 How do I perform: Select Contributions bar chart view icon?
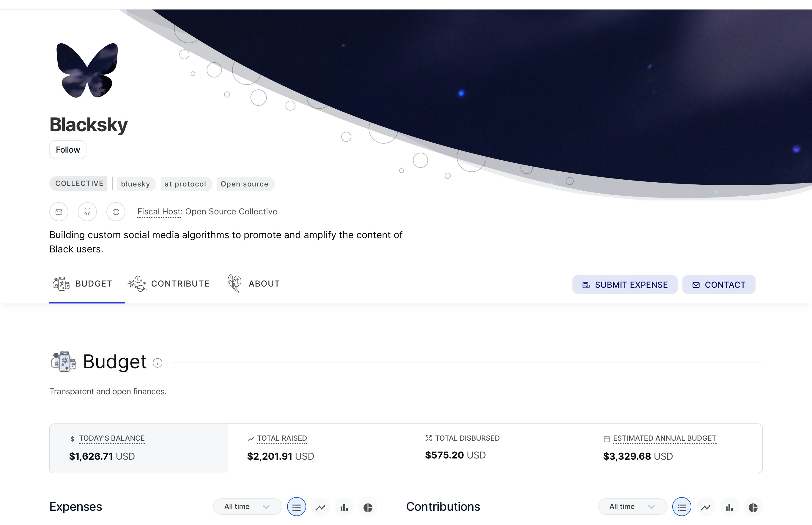point(729,507)
